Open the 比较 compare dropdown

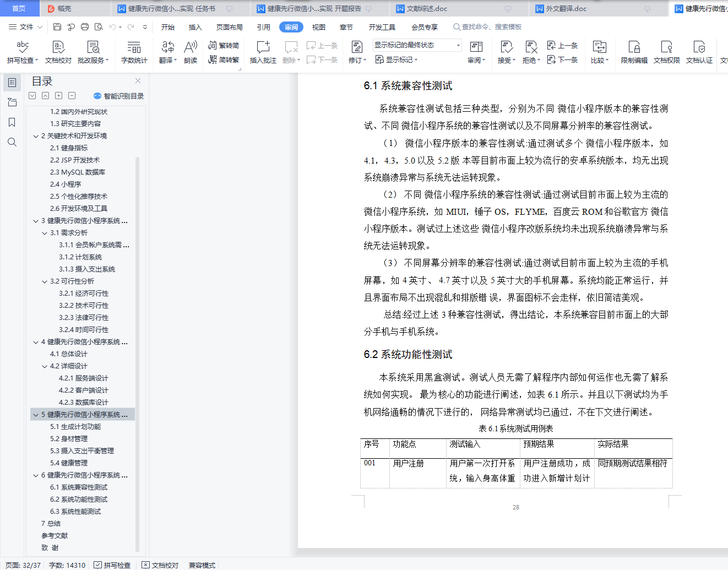599,52
